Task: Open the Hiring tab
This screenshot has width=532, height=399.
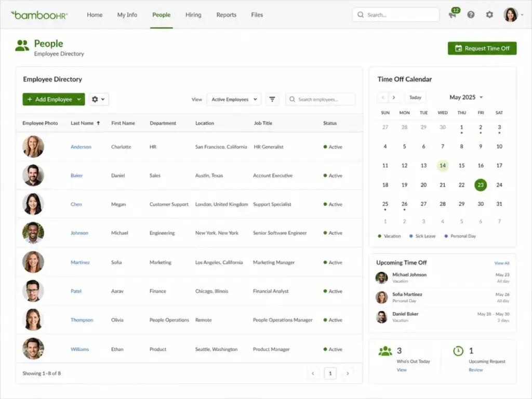Action: click(193, 15)
